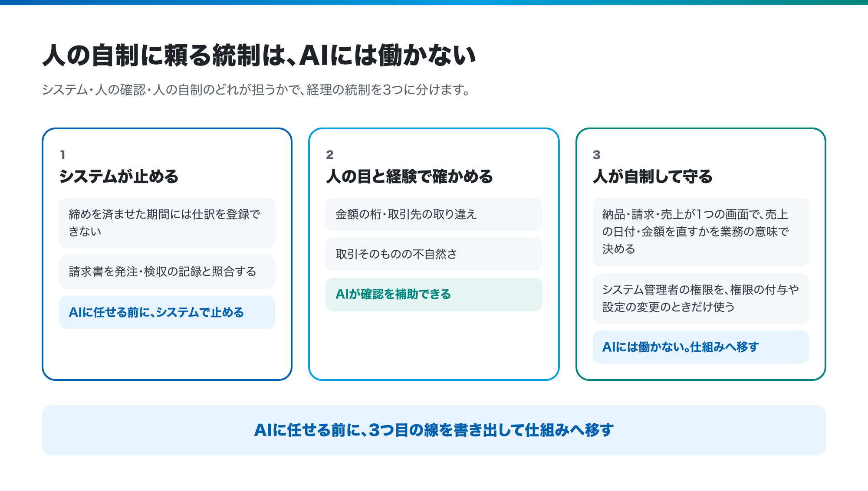Select the heading 人が自制して守る

pos(653,177)
